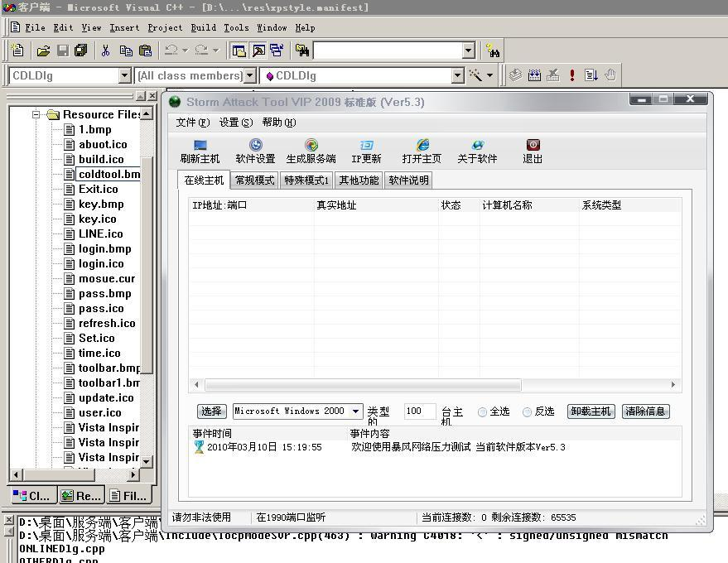Open 软件设置 from the tool's toolbar
This screenshot has height=563, width=728.
tap(255, 152)
